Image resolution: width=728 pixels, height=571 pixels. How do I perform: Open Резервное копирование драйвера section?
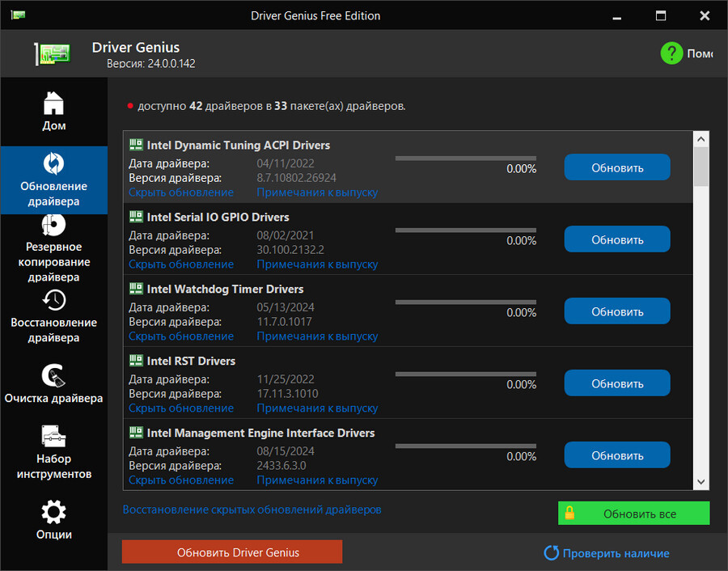point(54,248)
